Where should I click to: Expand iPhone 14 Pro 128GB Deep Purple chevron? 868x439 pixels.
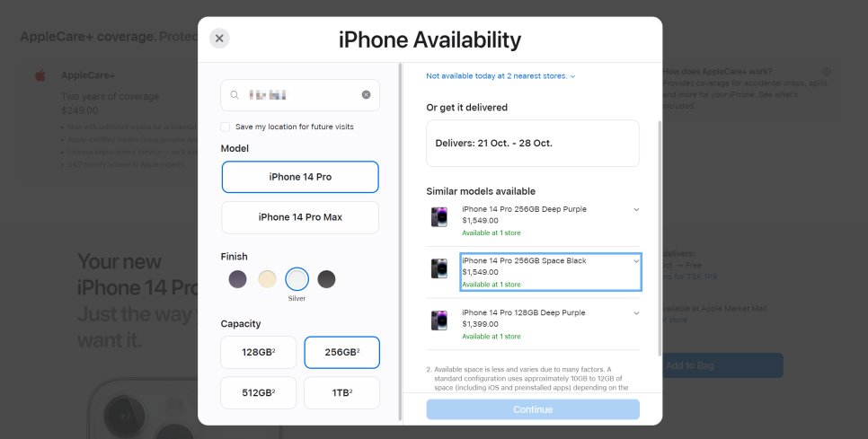[636, 313]
